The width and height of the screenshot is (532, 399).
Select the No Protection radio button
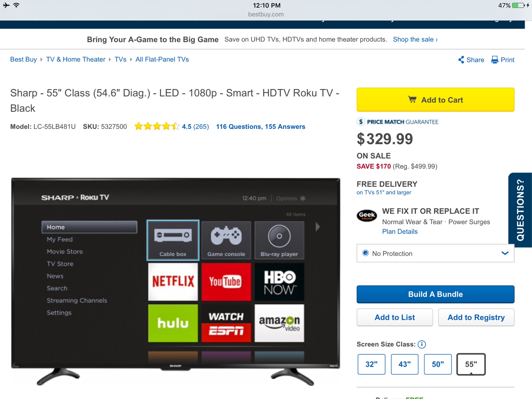point(365,253)
